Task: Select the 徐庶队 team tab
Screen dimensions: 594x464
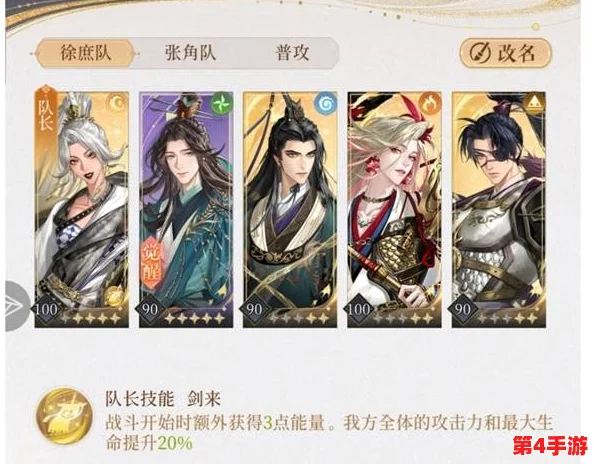Action: point(86,53)
